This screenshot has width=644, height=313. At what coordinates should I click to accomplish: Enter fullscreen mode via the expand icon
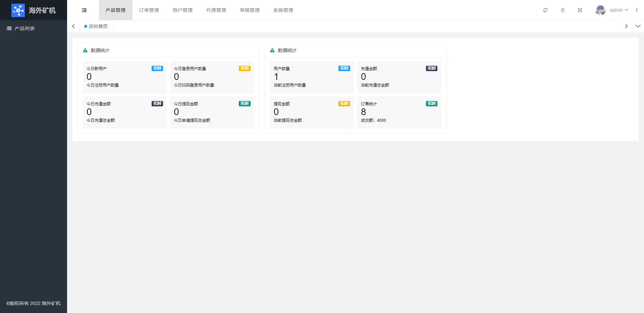(x=580, y=10)
